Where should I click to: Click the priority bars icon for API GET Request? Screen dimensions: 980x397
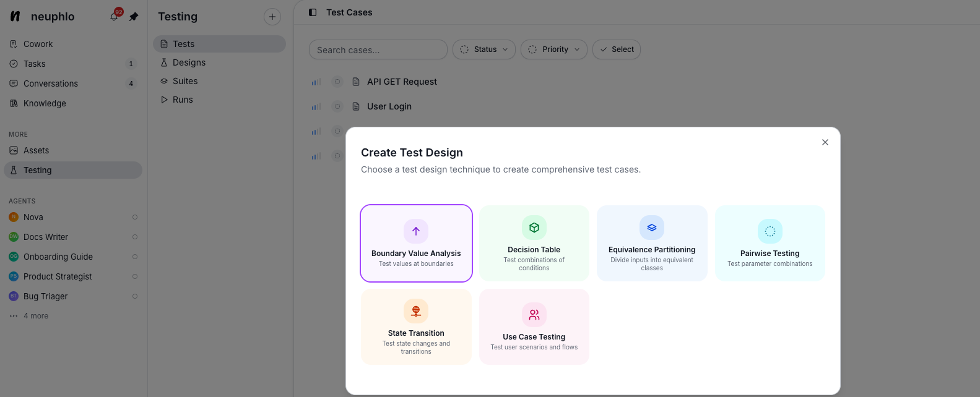coord(316,82)
